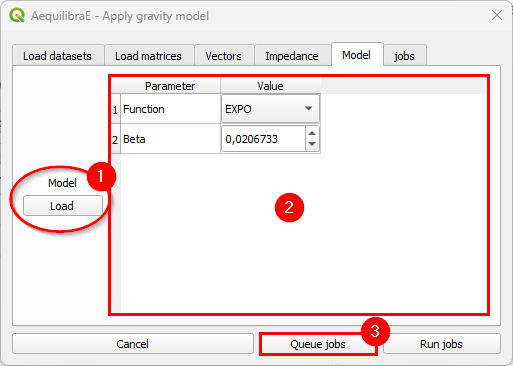The height and width of the screenshot is (366, 513).
Task: Click the Load model button
Action: (x=63, y=206)
